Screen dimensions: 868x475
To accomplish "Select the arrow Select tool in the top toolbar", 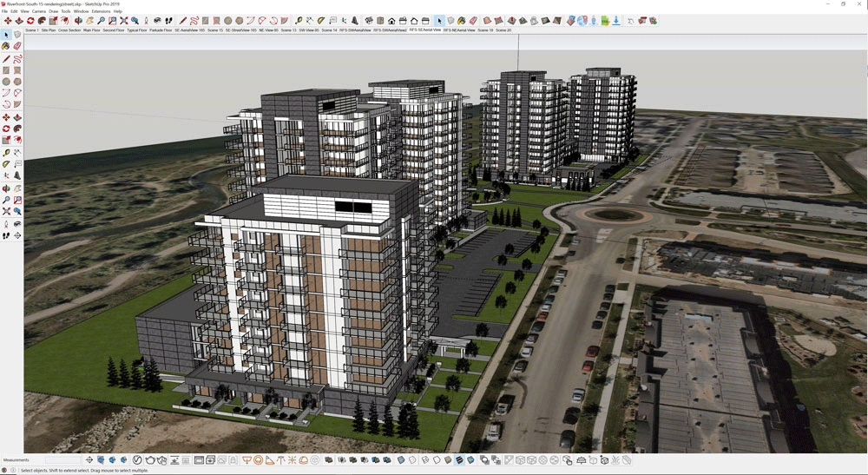I will point(439,21).
